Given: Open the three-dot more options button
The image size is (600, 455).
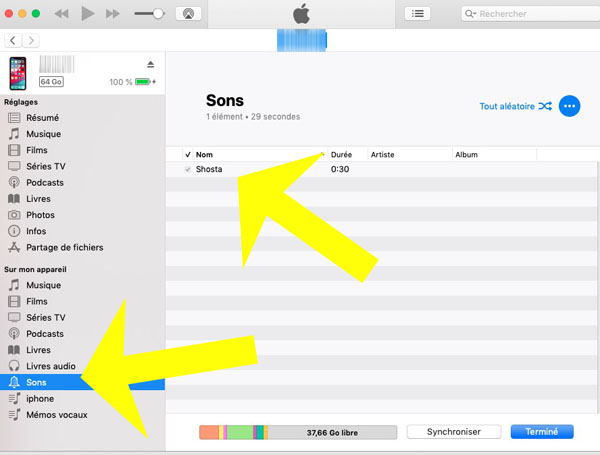Looking at the screenshot, I should click(x=570, y=106).
